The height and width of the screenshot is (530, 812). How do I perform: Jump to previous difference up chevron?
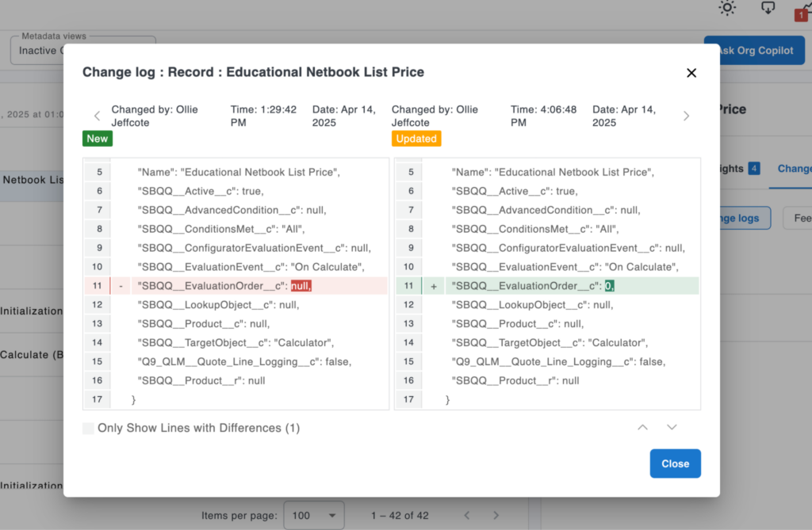coord(642,428)
